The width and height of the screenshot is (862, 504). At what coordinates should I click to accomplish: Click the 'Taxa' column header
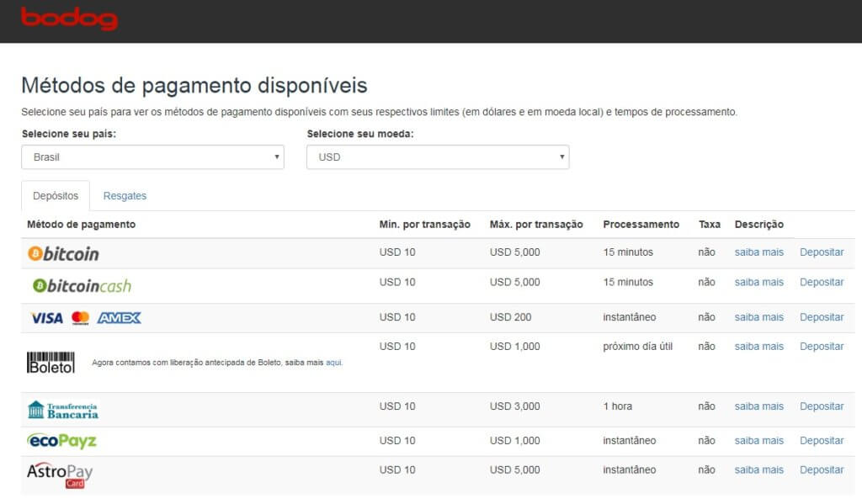pos(709,225)
